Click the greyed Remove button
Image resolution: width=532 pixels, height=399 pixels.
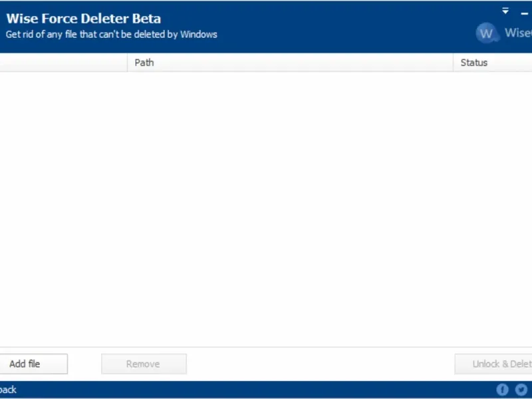click(144, 364)
